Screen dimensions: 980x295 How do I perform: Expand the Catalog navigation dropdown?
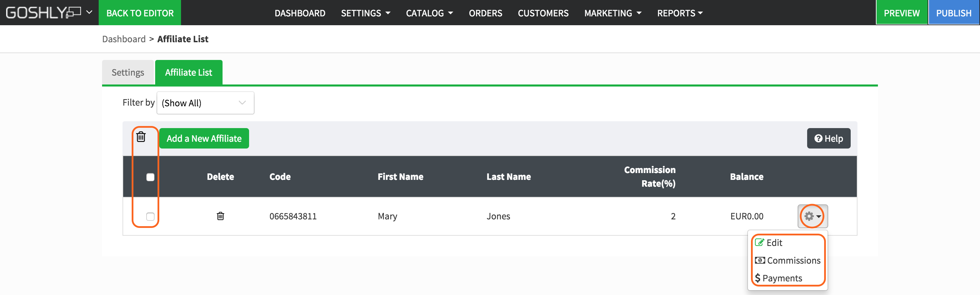[429, 13]
